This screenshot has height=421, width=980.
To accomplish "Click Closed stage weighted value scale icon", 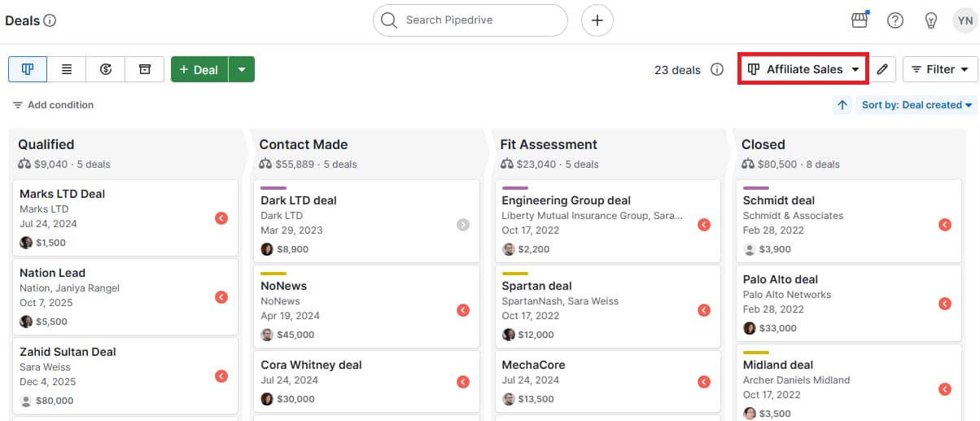I will 748,164.
